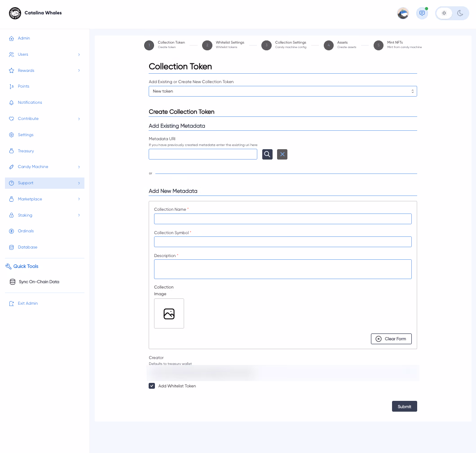Image resolution: width=476 pixels, height=453 pixels.
Task: Click the Database sidebar icon
Action: pos(12,247)
